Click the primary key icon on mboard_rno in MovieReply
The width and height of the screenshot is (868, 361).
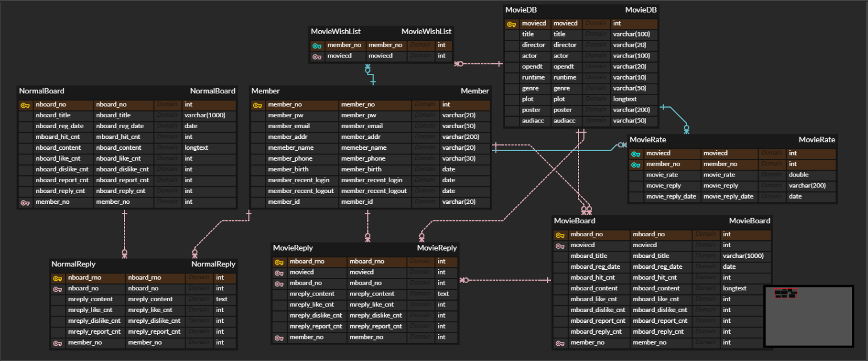point(279,261)
